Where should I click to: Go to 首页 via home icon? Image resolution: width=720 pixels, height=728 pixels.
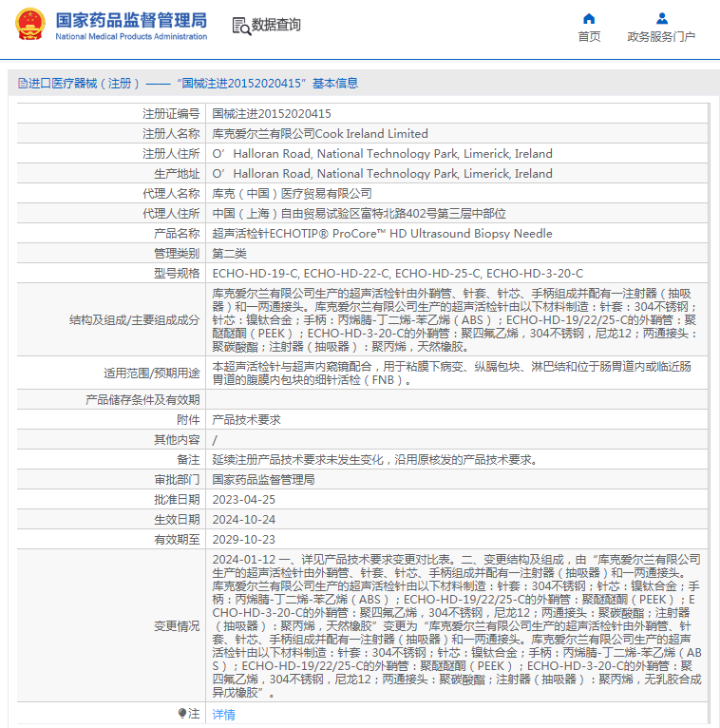[589, 19]
